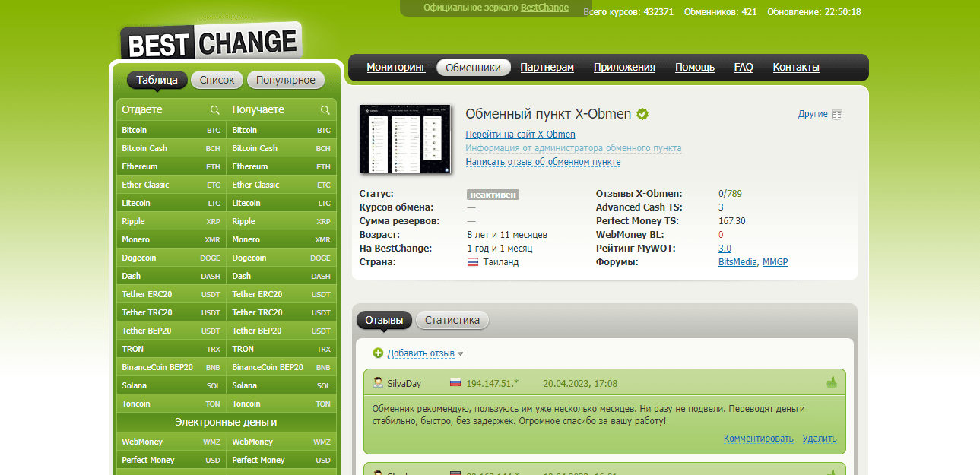Click the Перейти на сайт X-Obmen link

pyautogui.click(x=520, y=135)
